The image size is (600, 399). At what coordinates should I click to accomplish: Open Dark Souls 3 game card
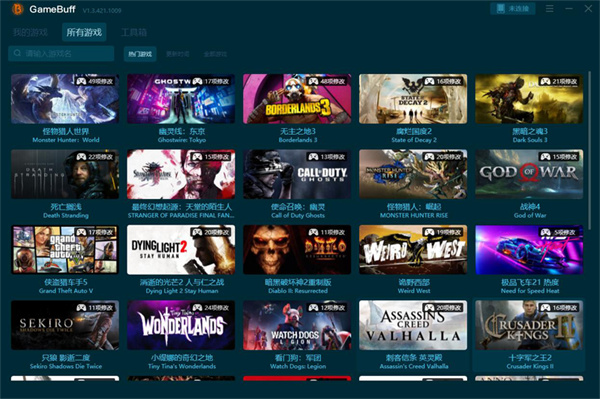(x=529, y=99)
